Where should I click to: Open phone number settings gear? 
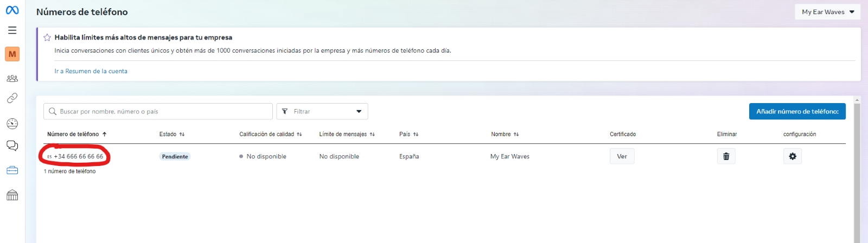(792, 156)
